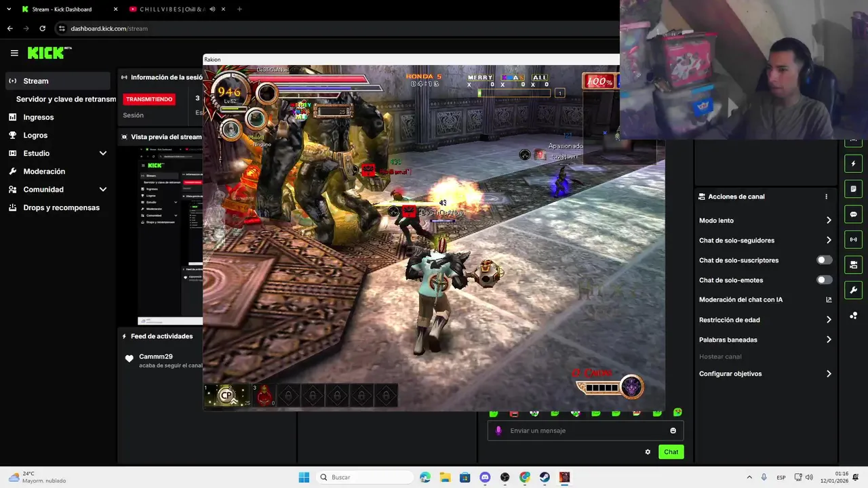Screen dimensions: 868x488
Task: Expand the Estudio sidebar section
Action: click(103, 153)
